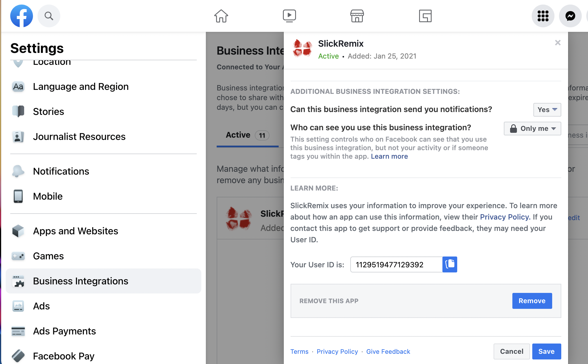The image size is (588, 364).
Task: Click the Remove button
Action: click(532, 301)
